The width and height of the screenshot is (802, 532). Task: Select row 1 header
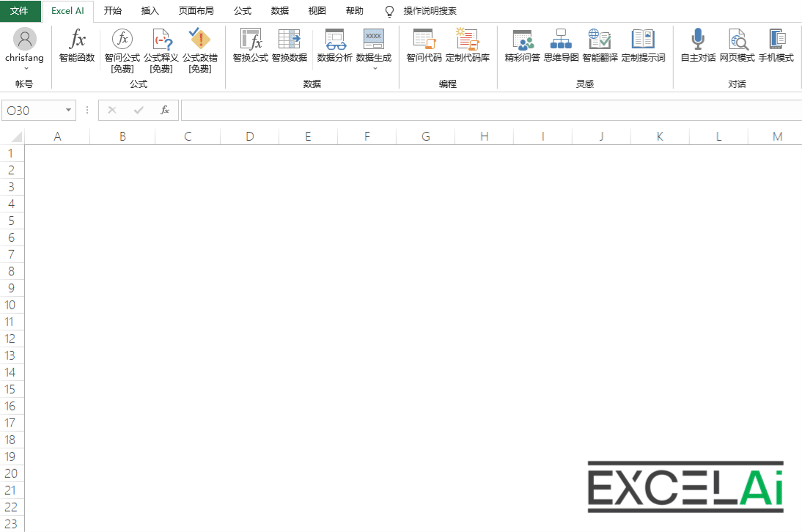pos(11,153)
